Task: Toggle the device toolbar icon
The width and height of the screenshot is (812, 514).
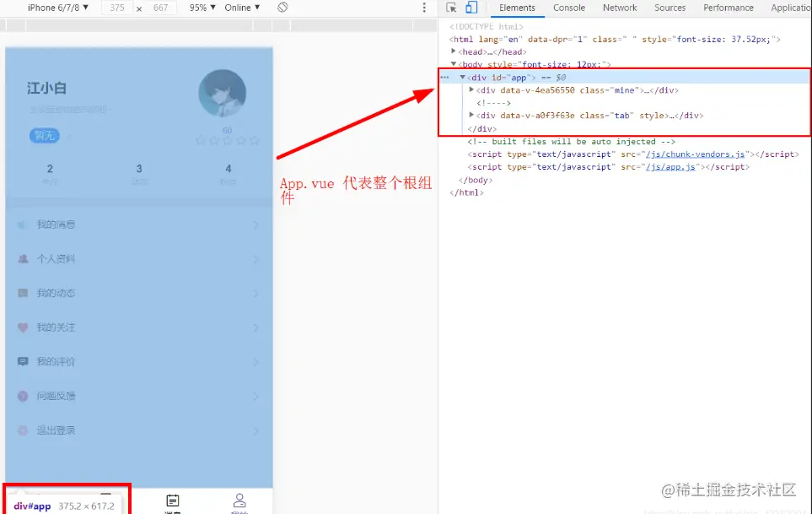Action: pos(471,8)
